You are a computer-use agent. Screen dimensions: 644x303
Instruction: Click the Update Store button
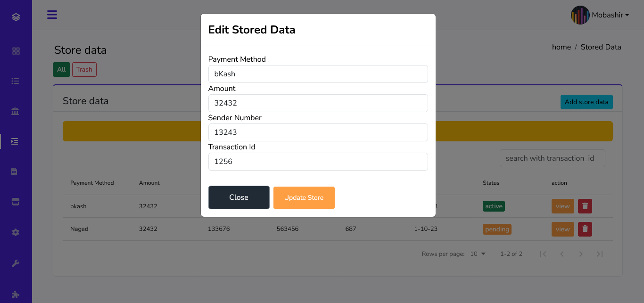304,197
